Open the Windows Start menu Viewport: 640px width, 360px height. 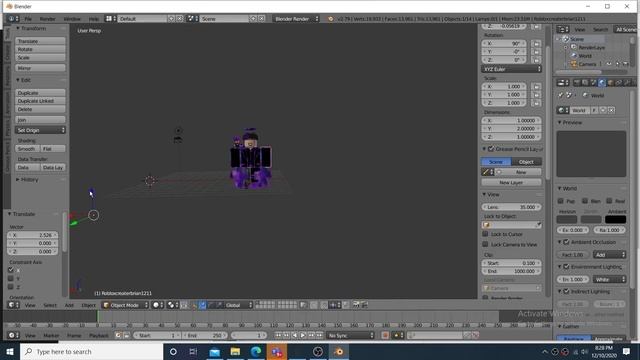coord(10,351)
